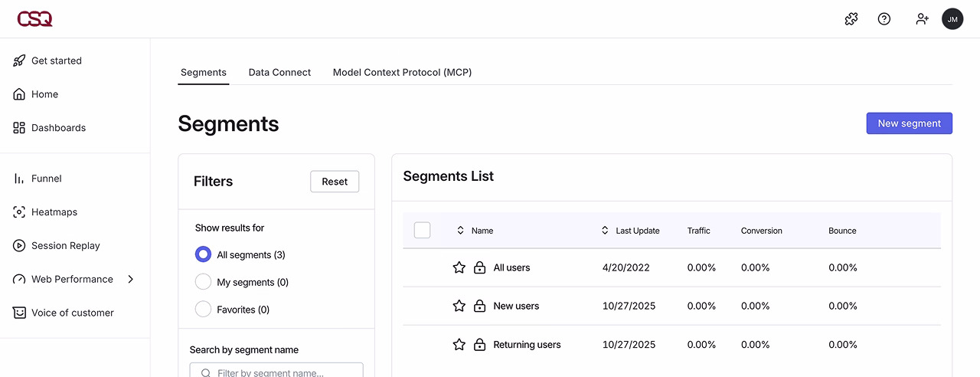Click the lock icon beside New users

480,306
